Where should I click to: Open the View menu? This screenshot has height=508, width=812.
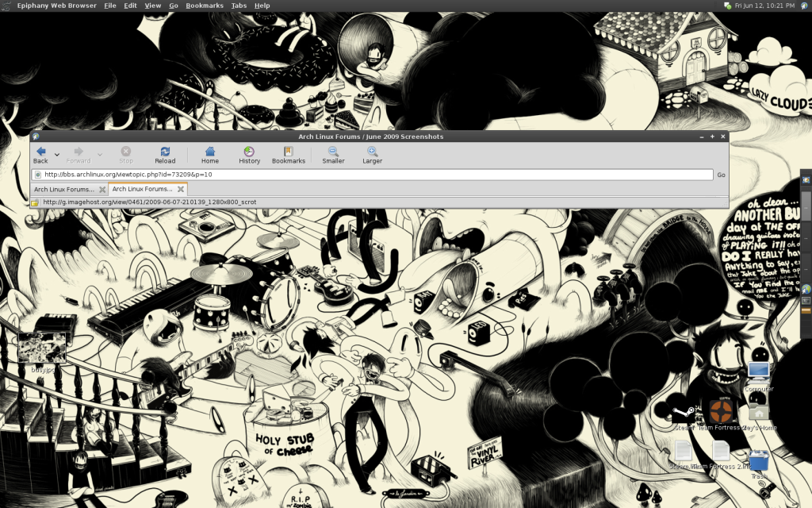(x=152, y=6)
